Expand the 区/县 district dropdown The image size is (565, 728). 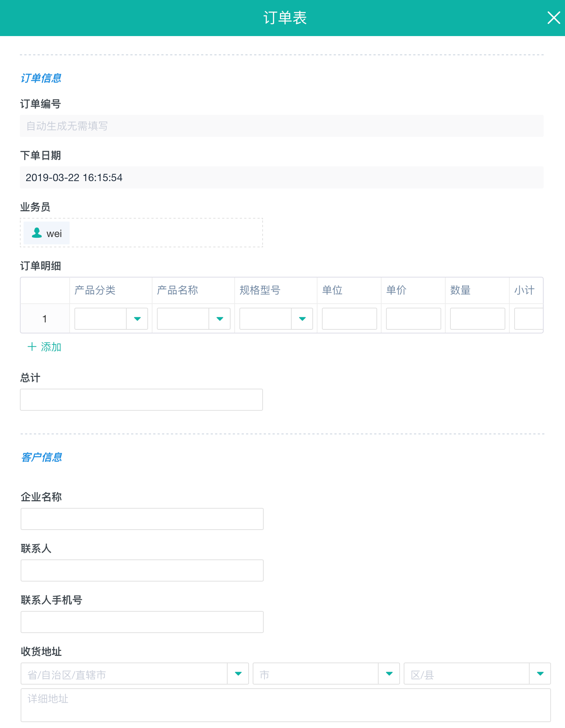540,674
